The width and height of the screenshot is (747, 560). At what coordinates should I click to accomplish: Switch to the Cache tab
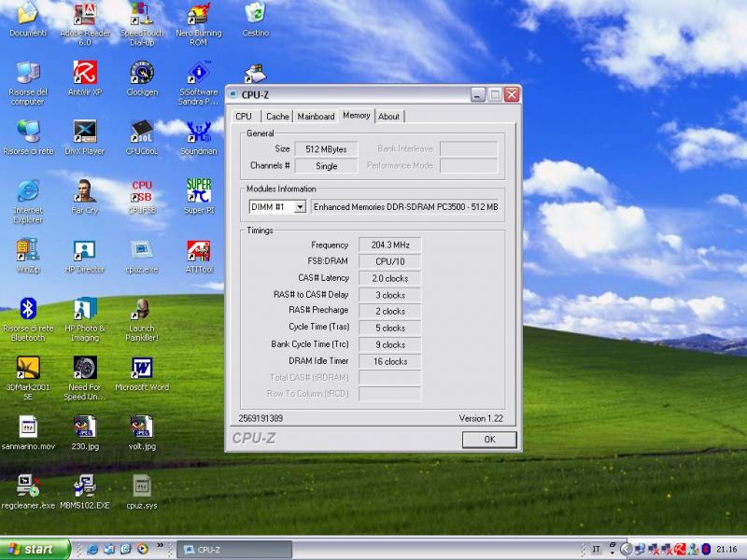point(277,116)
